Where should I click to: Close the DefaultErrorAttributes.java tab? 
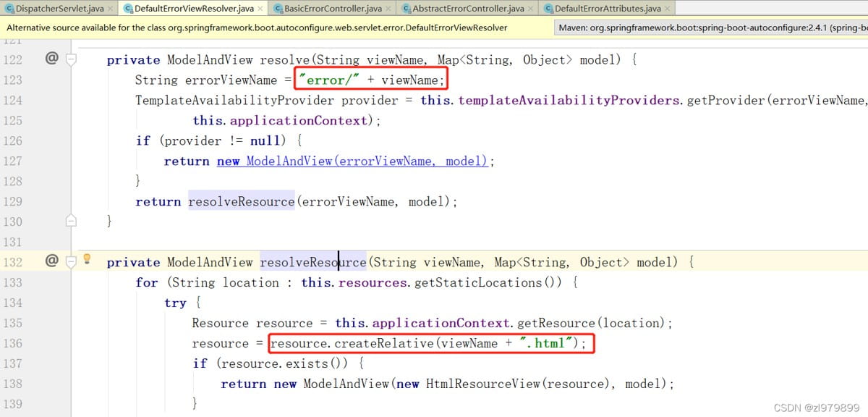(668, 9)
